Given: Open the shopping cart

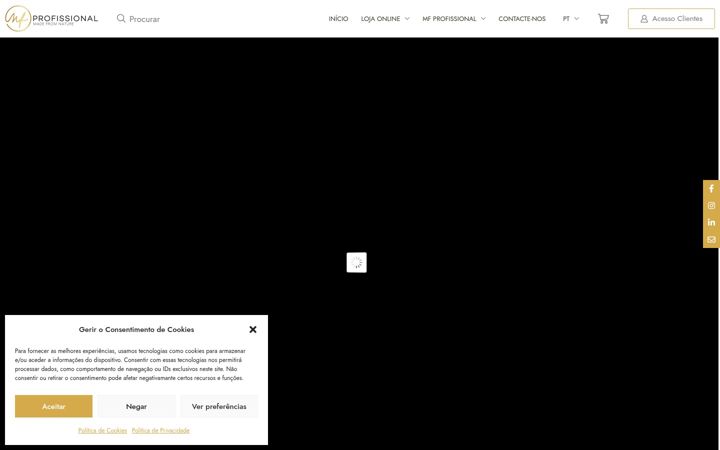Looking at the screenshot, I should tap(603, 19).
